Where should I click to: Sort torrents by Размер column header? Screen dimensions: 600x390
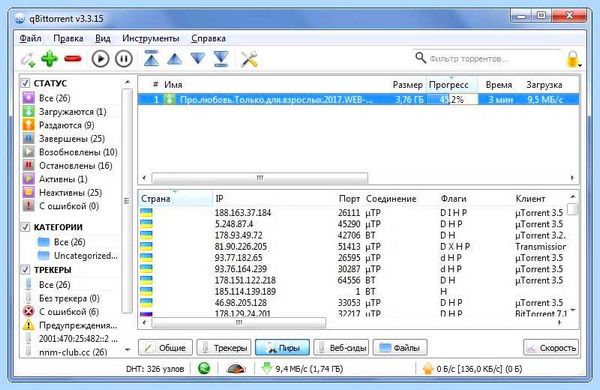click(407, 85)
